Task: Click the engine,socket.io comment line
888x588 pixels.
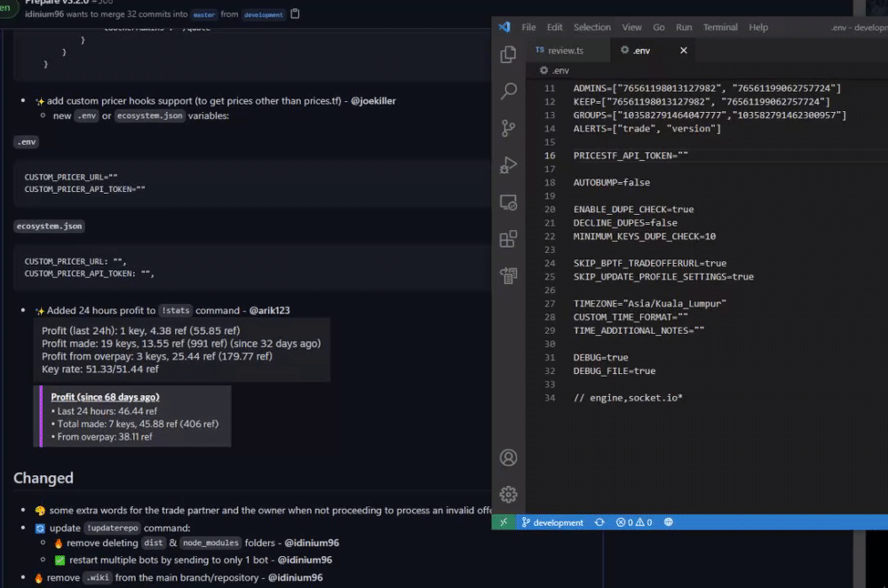Action: point(628,398)
